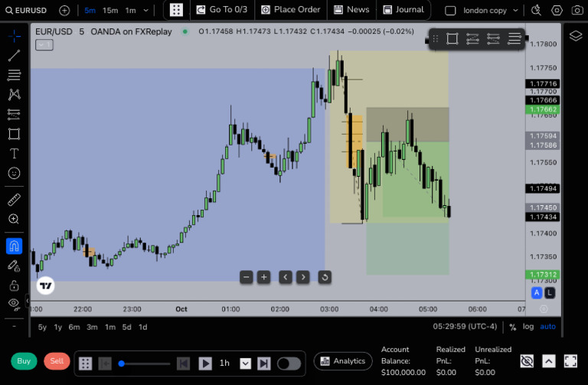This screenshot has width=588, height=385.
Task: Click the Go To 0/3 button
Action: click(222, 10)
